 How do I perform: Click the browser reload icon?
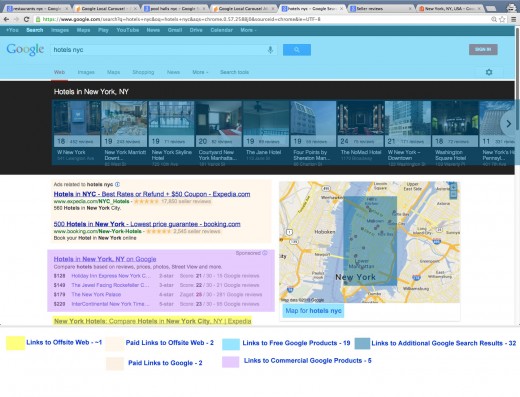coord(26,19)
